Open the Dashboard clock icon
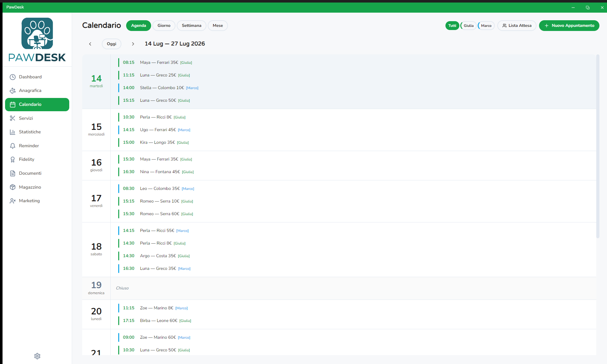Viewport: 607px width, 364px height. pos(13,77)
